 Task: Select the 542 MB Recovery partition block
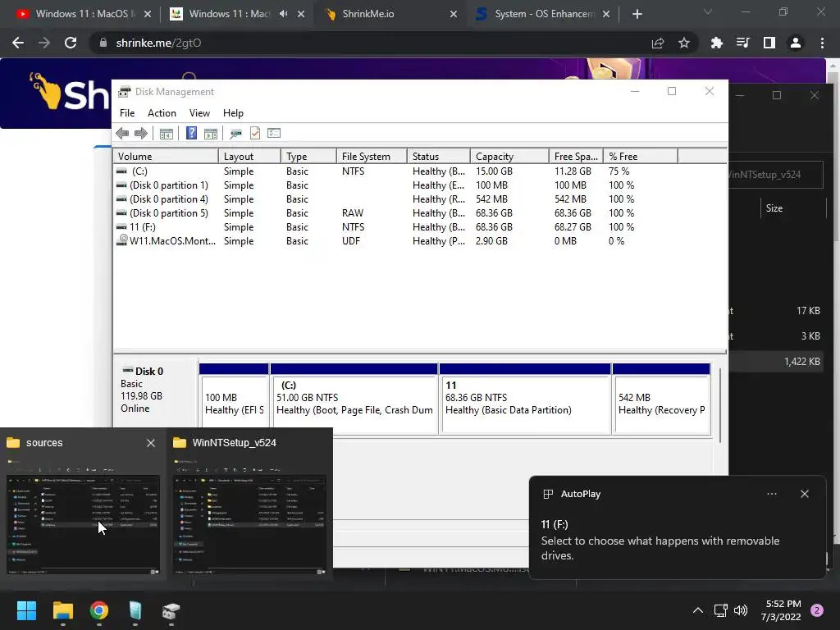[661, 399]
